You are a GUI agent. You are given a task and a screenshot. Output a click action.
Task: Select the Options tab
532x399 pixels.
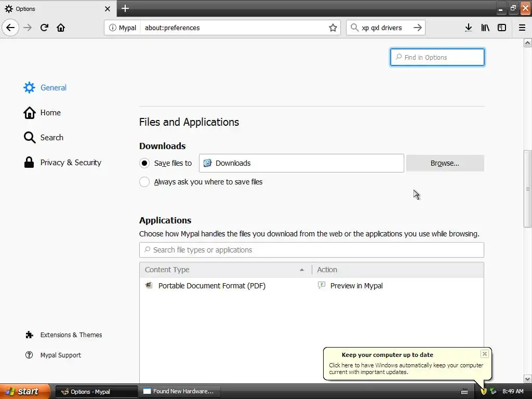pyautogui.click(x=58, y=8)
